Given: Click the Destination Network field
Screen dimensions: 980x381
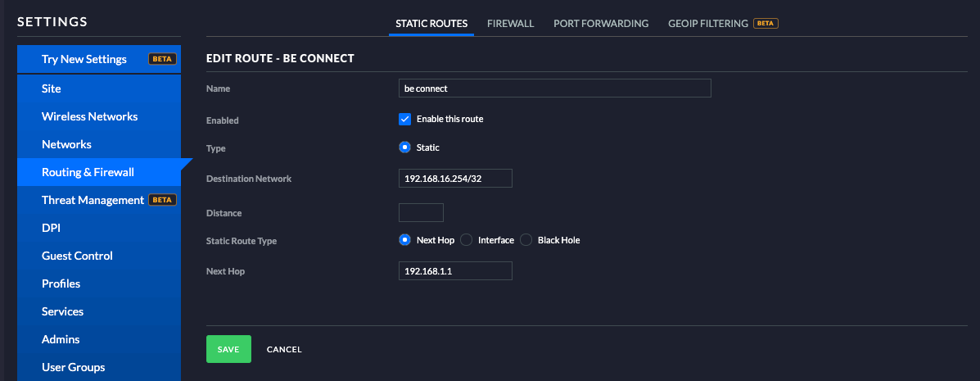Looking at the screenshot, I should 455,178.
